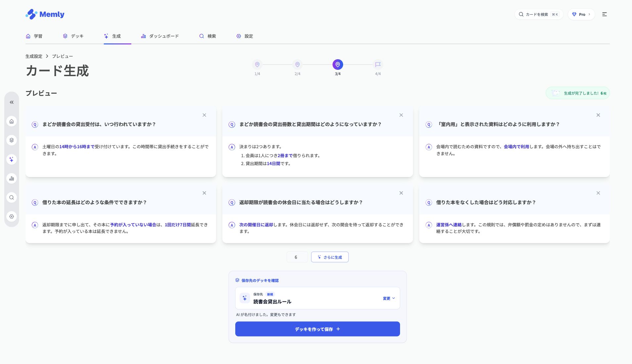Open Settings gear icon in left sidebar
632x364 pixels.
tap(12, 216)
